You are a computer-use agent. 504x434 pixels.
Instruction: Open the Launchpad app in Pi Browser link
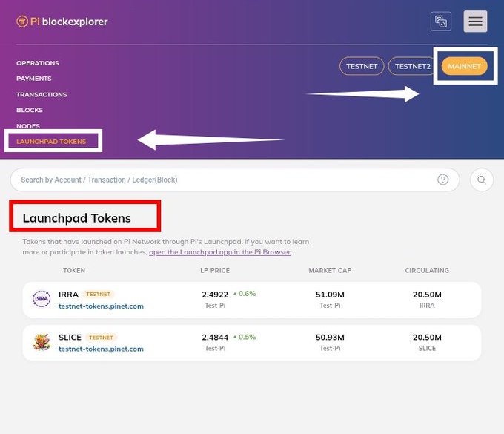coord(219,252)
